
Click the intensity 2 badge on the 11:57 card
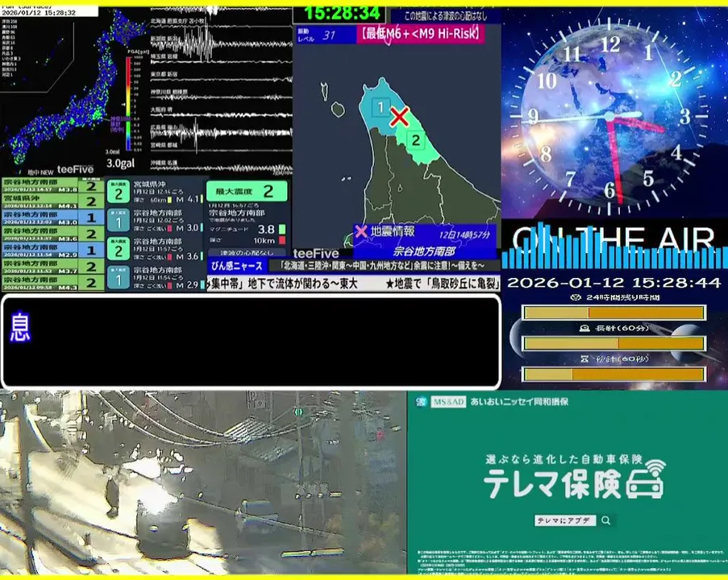119,249
